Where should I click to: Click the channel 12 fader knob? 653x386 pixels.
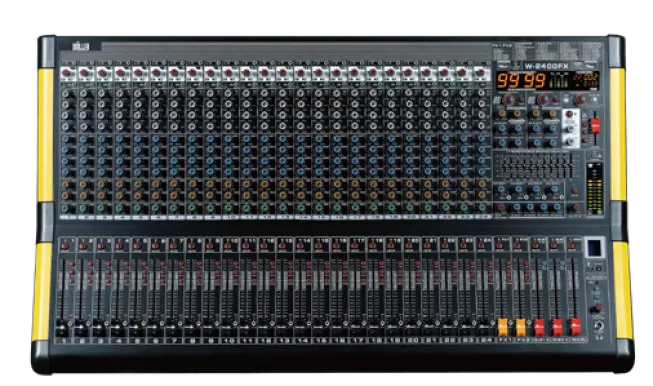click(264, 327)
